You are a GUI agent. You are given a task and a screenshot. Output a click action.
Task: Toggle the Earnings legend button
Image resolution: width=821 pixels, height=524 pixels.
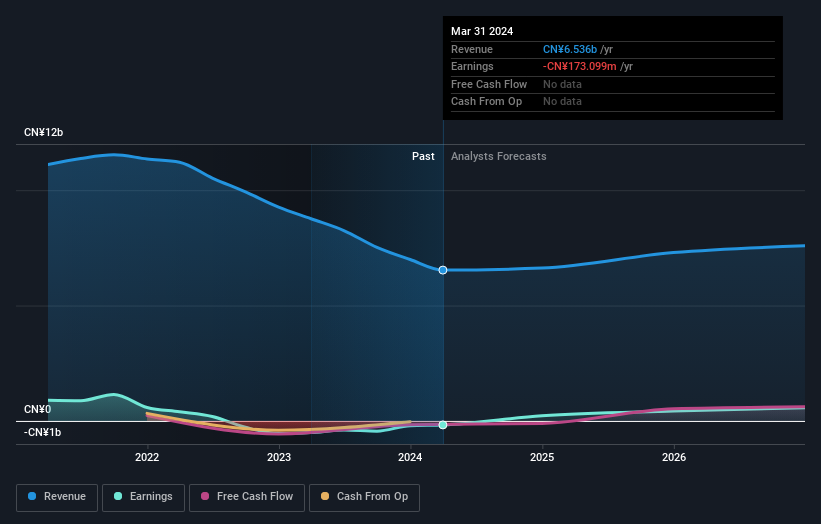(x=143, y=497)
